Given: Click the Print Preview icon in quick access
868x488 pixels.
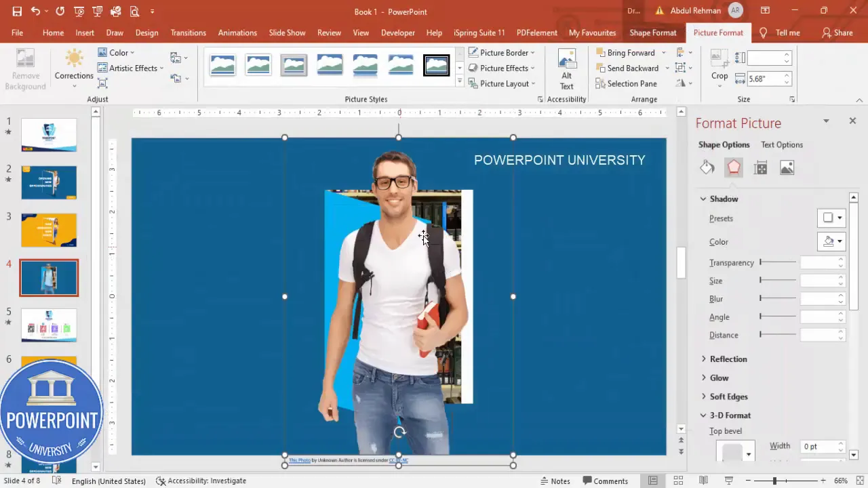Looking at the screenshot, I should pyautogui.click(x=134, y=12).
